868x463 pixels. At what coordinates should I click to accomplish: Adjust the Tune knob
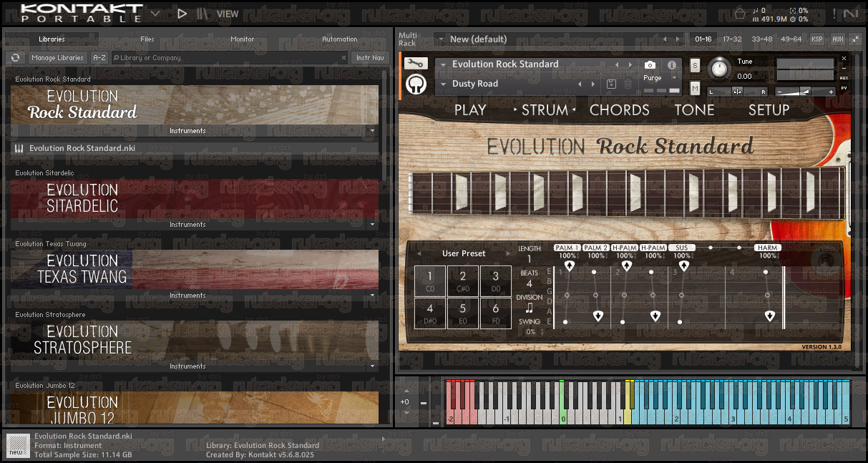[719, 68]
